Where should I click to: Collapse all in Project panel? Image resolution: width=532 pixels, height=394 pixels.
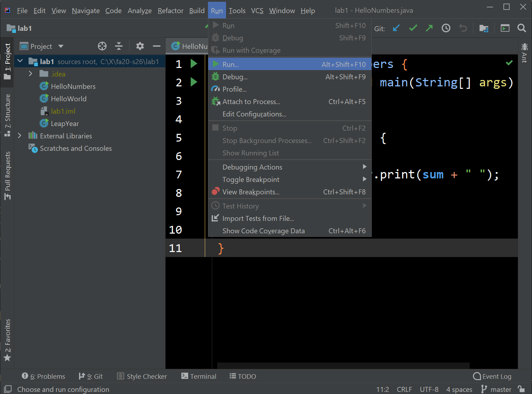point(119,46)
